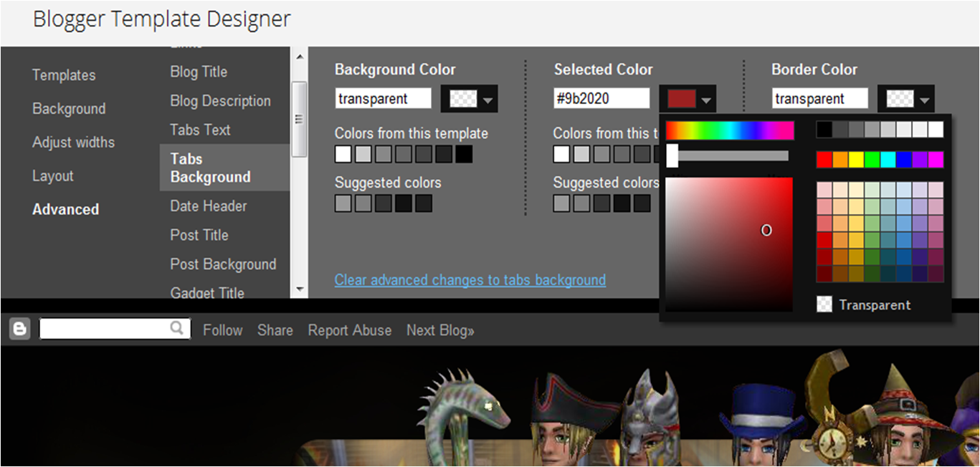Click the advanced list scrollbar's up arrow

(300, 57)
